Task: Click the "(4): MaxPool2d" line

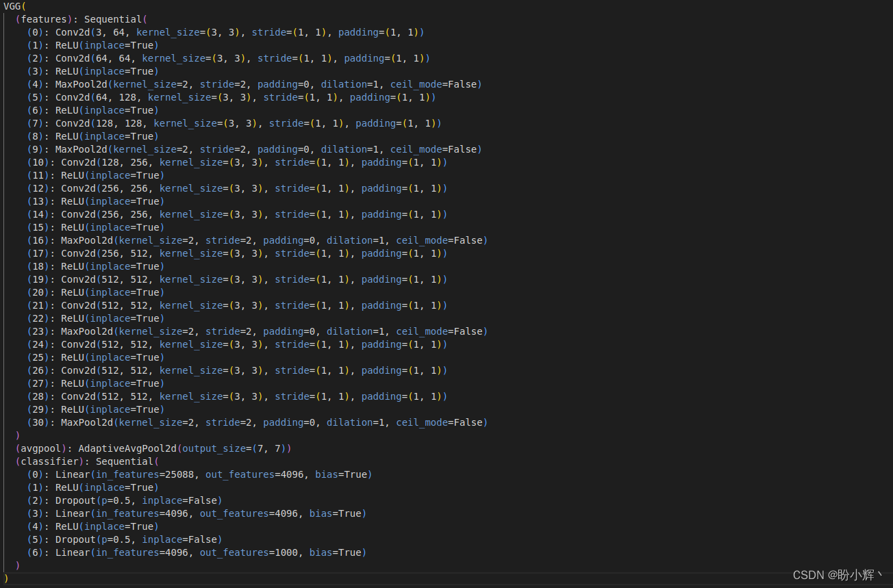Action: tap(255, 84)
